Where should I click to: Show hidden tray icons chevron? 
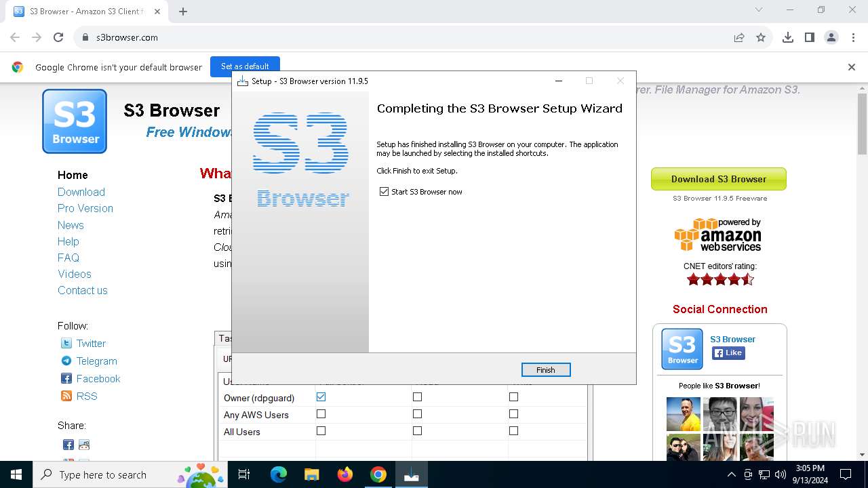(731, 474)
